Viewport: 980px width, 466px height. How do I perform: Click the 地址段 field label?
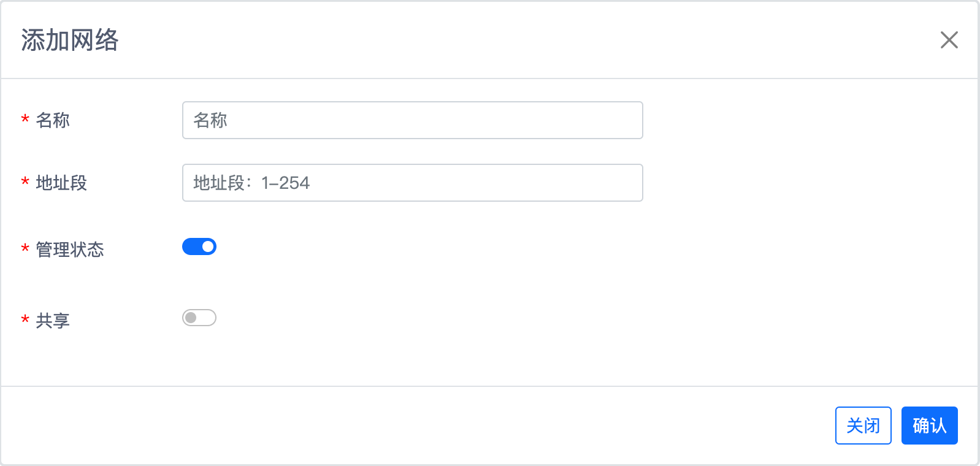[61, 183]
